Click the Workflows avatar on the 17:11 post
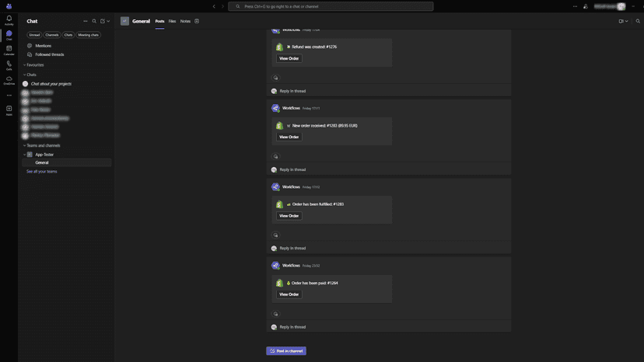The image size is (644, 362). [275, 108]
